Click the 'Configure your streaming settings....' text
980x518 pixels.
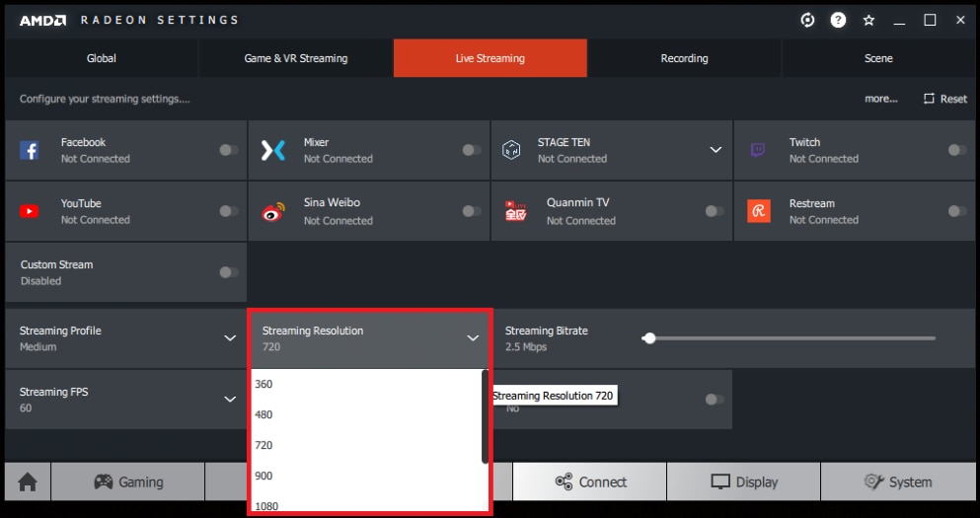coord(105,99)
